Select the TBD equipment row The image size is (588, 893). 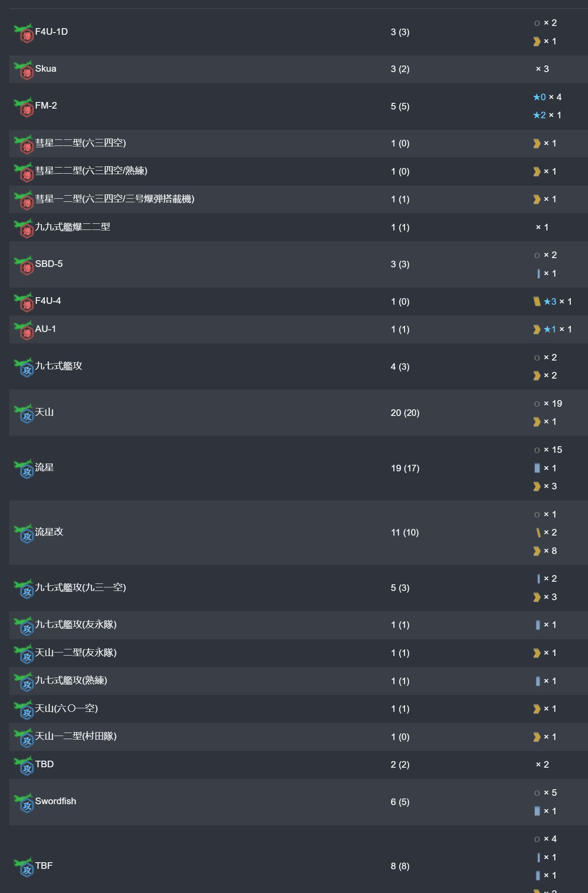point(298,765)
